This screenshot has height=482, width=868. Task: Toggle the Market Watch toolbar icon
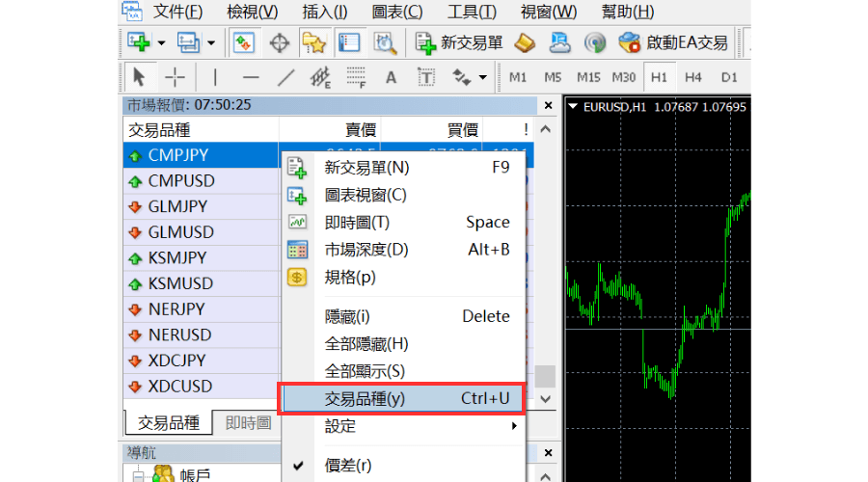tap(244, 42)
